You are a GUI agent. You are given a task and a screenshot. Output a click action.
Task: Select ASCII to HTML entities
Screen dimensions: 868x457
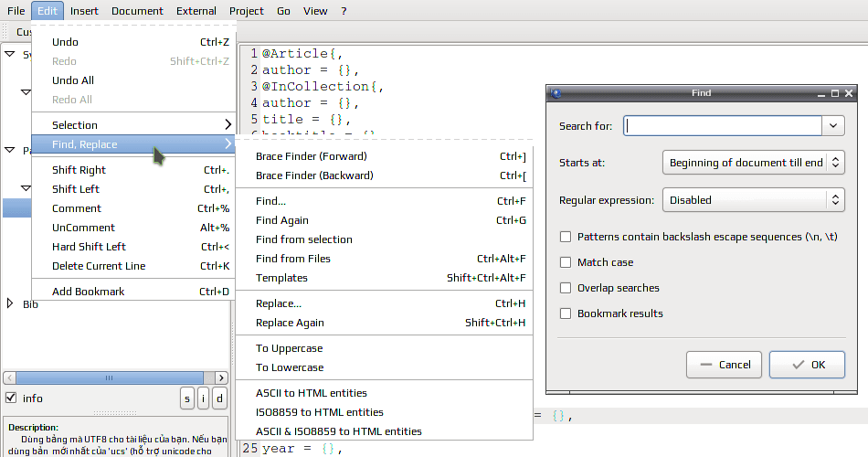tap(384, 393)
